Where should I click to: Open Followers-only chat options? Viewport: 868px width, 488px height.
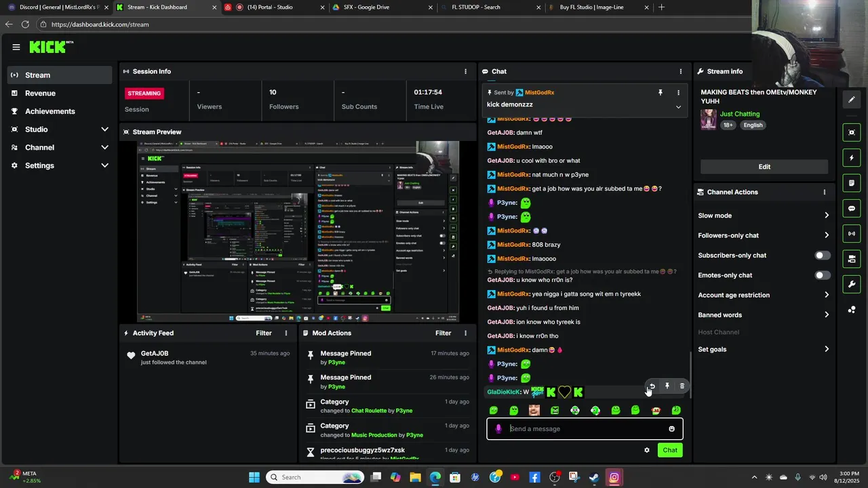pyautogui.click(x=764, y=235)
